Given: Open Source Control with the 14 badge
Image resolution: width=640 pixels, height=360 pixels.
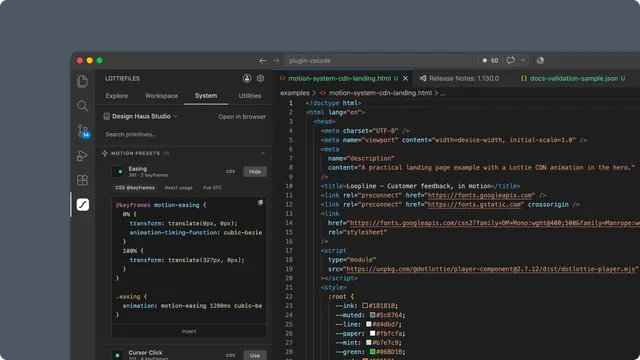Looking at the screenshot, I should coord(83,131).
